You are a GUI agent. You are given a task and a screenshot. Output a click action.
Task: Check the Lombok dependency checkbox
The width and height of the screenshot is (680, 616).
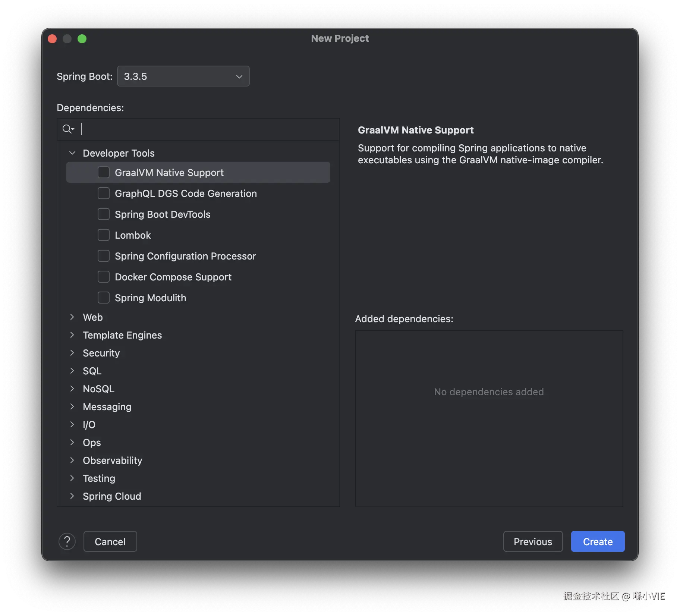click(x=104, y=235)
